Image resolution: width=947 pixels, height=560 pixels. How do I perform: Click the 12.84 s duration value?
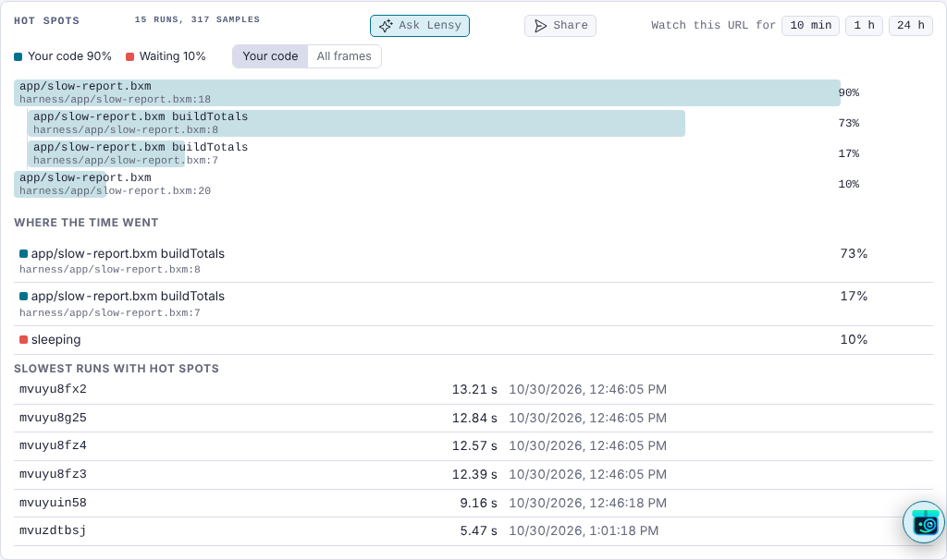coord(474,419)
